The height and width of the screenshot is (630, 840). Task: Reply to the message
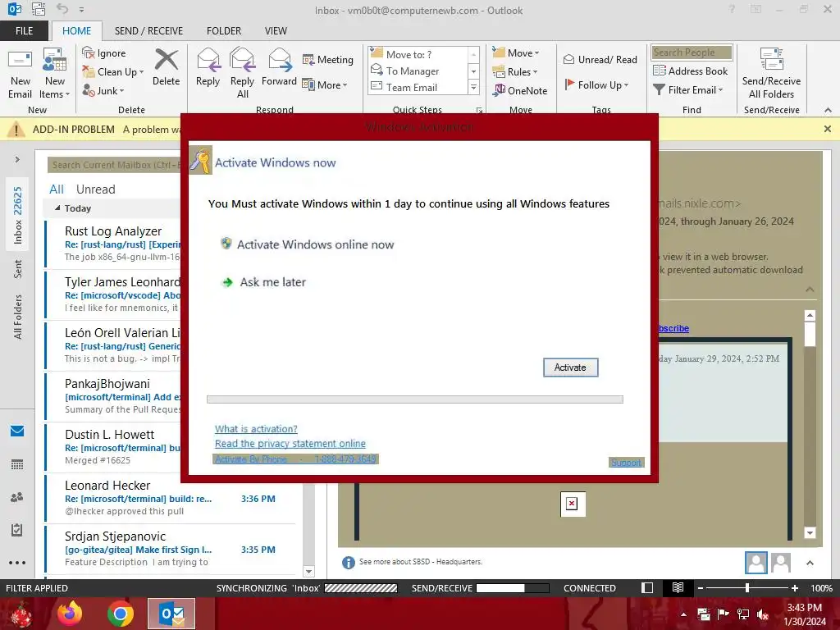[x=208, y=67]
